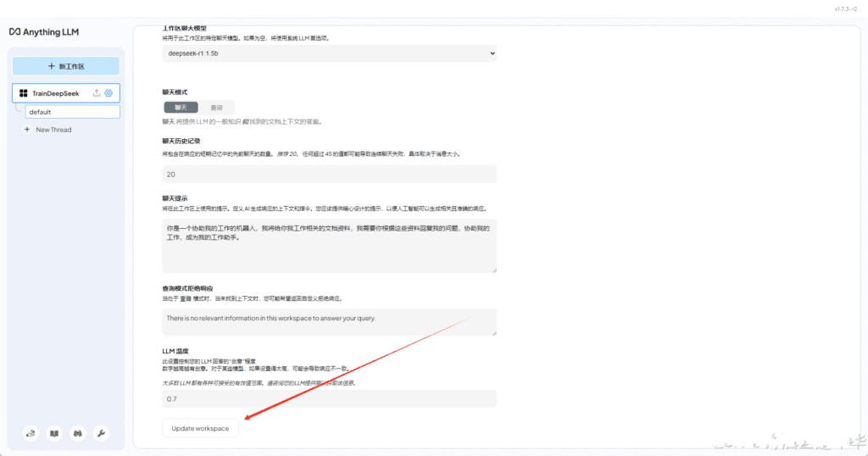
Task: Expand the deepseek-r1:1.5b model dropdown
Action: [329, 53]
